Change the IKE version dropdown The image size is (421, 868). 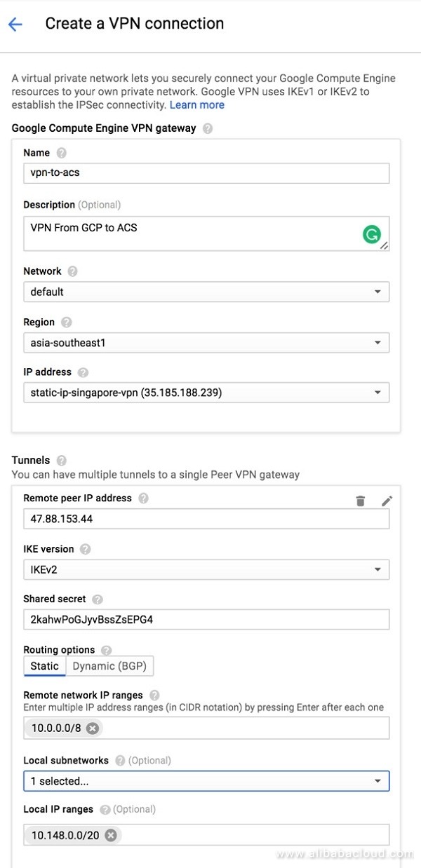206,569
